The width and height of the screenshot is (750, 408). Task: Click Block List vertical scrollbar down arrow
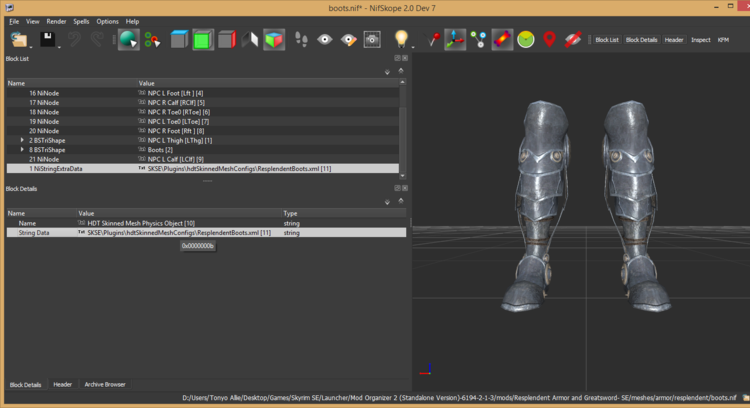point(403,176)
